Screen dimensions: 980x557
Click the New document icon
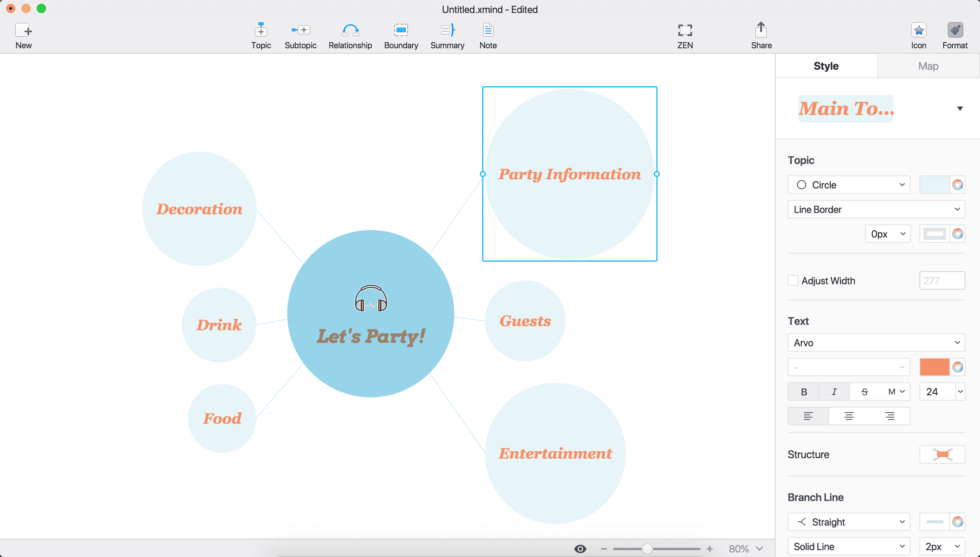tap(23, 30)
